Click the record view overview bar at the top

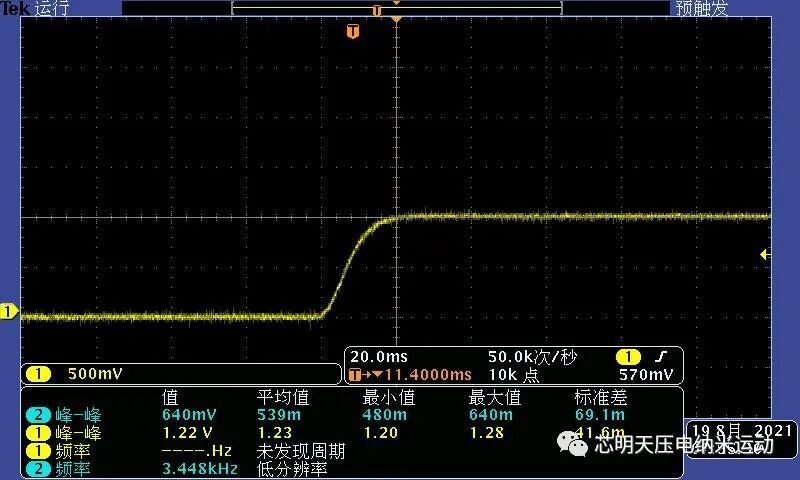tap(396, 8)
